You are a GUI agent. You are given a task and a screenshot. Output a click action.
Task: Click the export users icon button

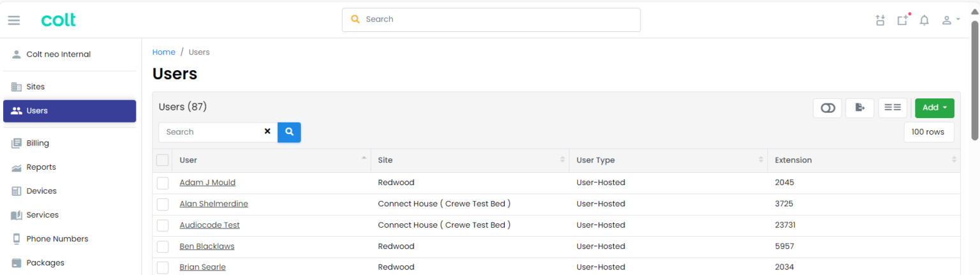859,108
